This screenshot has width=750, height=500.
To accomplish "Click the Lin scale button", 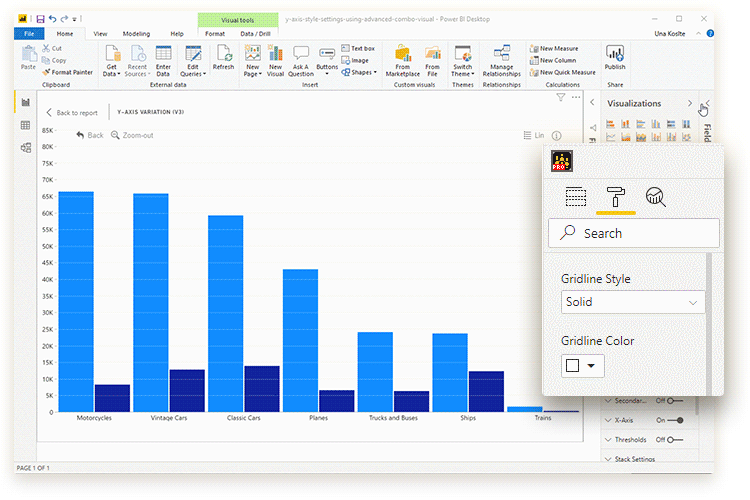I will (534, 135).
